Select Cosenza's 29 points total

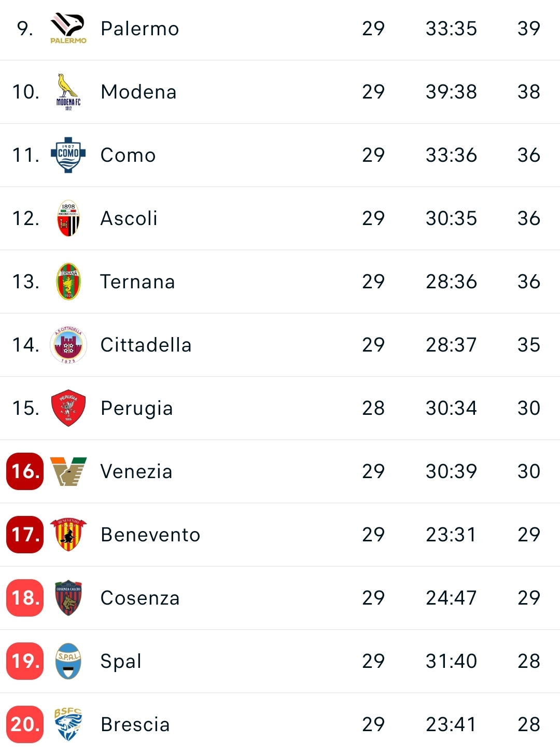pos(529,598)
